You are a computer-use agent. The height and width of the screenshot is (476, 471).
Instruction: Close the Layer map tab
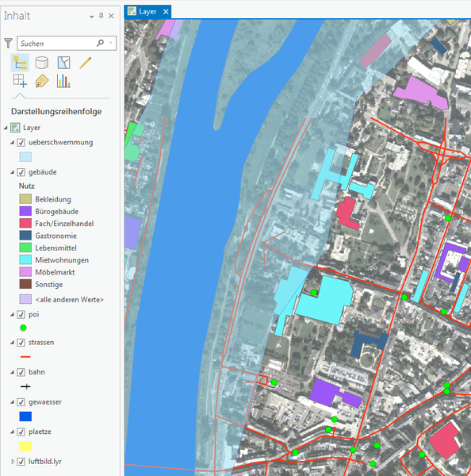click(166, 12)
